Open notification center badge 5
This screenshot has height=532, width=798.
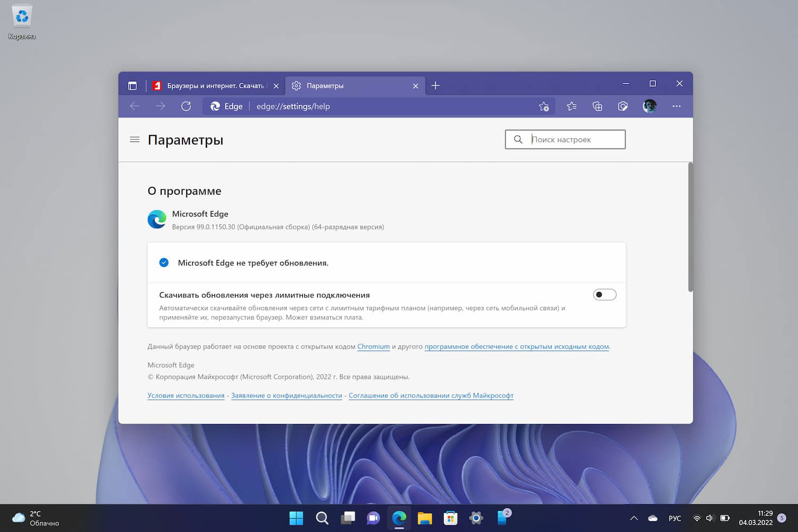pyautogui.click(x=782, y=518)
